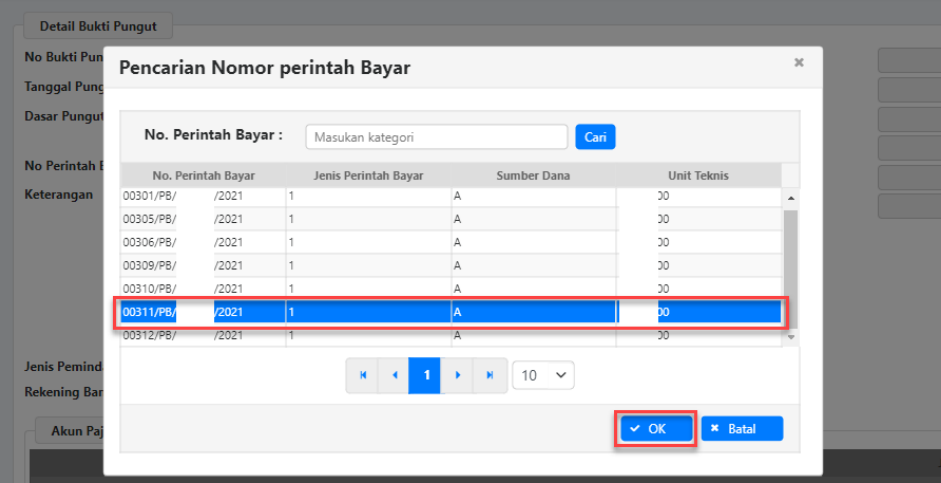The image size is (941, 483).
Task: Sort by Sumber Dana column header
Action: click(533, 175)
